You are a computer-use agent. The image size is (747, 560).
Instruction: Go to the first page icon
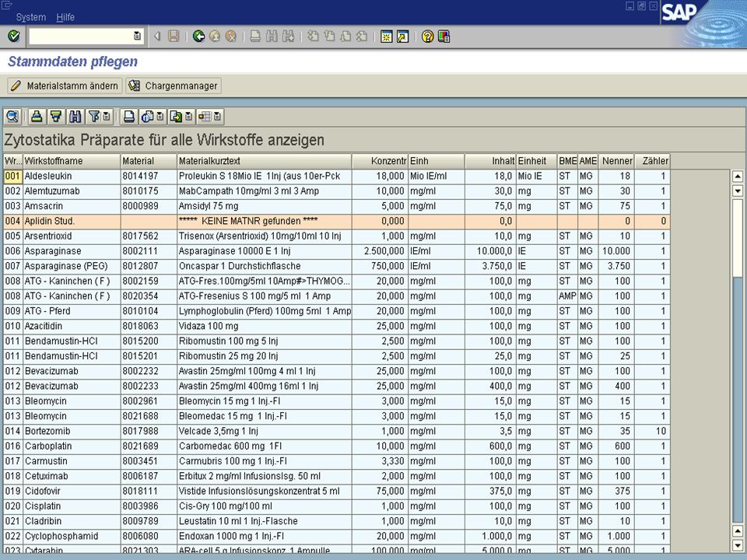click(313, 37)
